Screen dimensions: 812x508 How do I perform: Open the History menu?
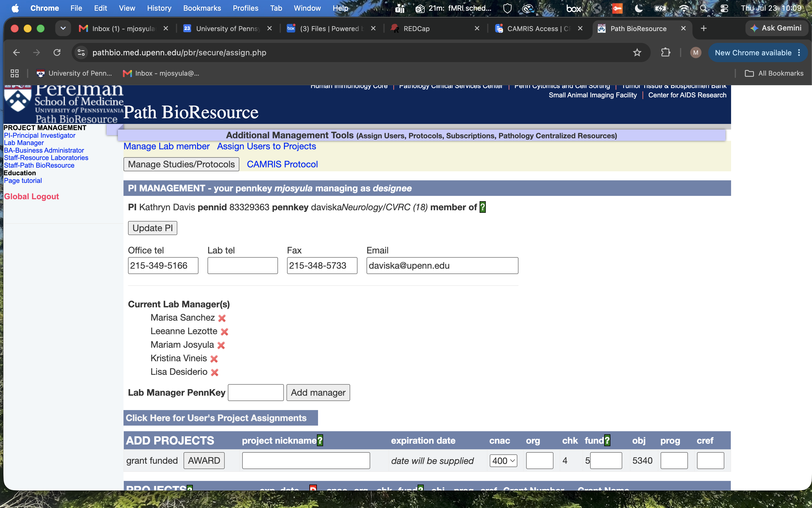(x=159, y=8)
